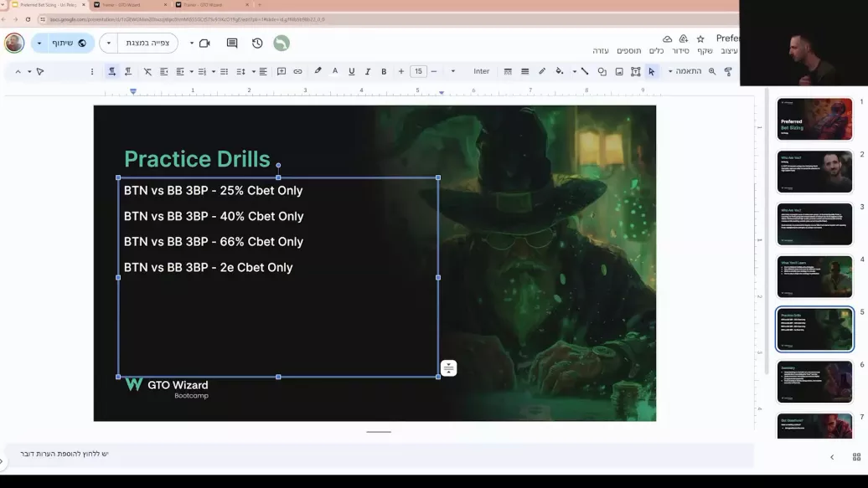868x488 pixels.
Task: Open the fill color bucket
Action: (560, 71)
